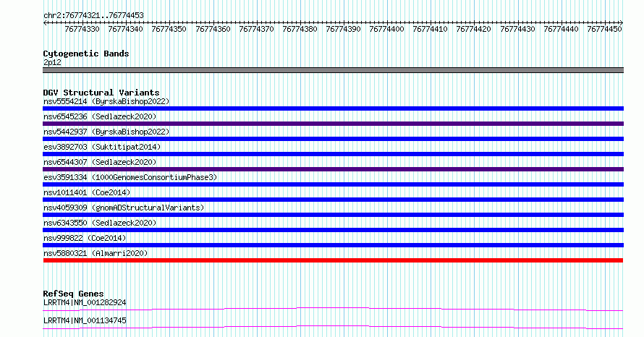Screen dimensions: 644x337
Task: Open variant nsv999822 (Coe2014) label
Action: [85, 238]
